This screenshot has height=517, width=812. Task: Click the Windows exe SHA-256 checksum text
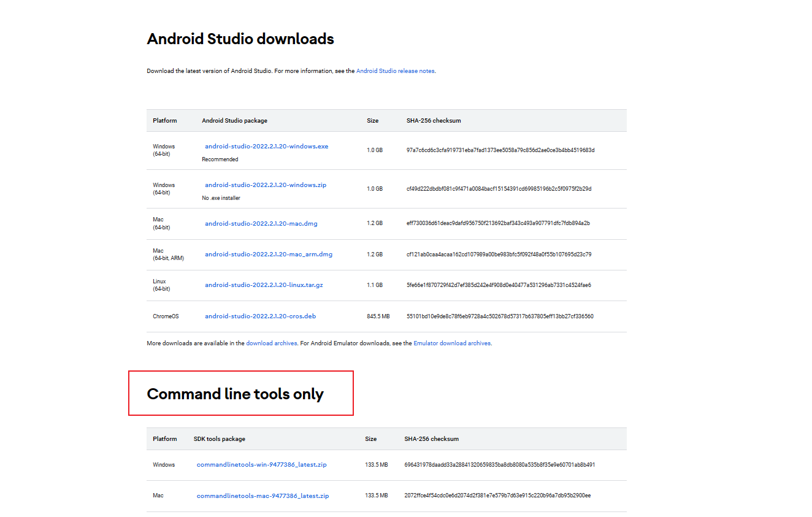click(500, 150)
